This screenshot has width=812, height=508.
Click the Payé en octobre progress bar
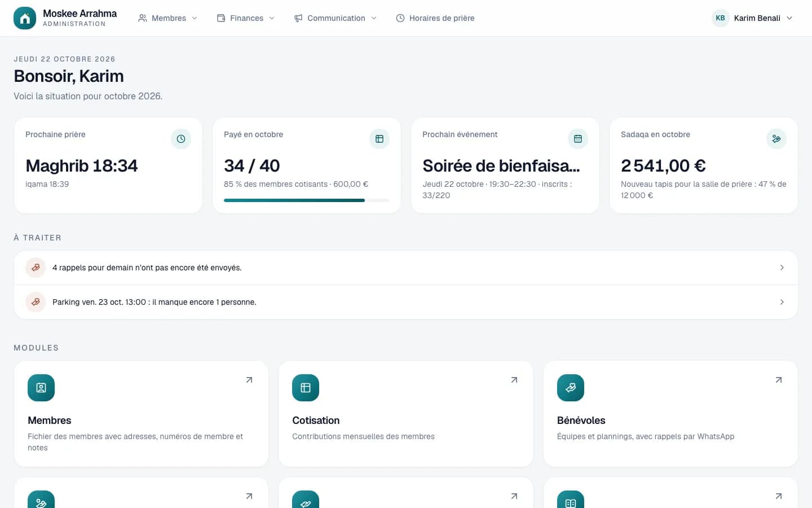(x=307, y=200)
